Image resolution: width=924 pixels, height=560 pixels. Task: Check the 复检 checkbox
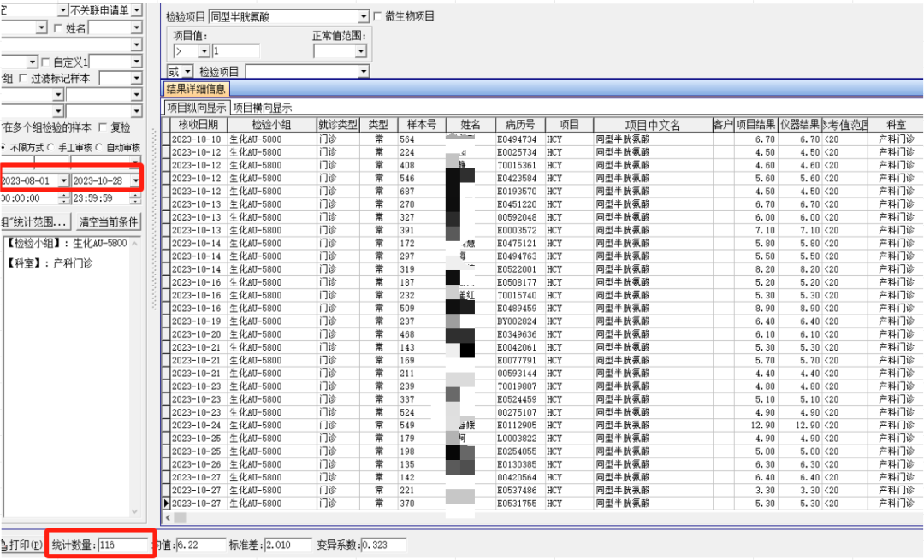click(x=104, y=127)
